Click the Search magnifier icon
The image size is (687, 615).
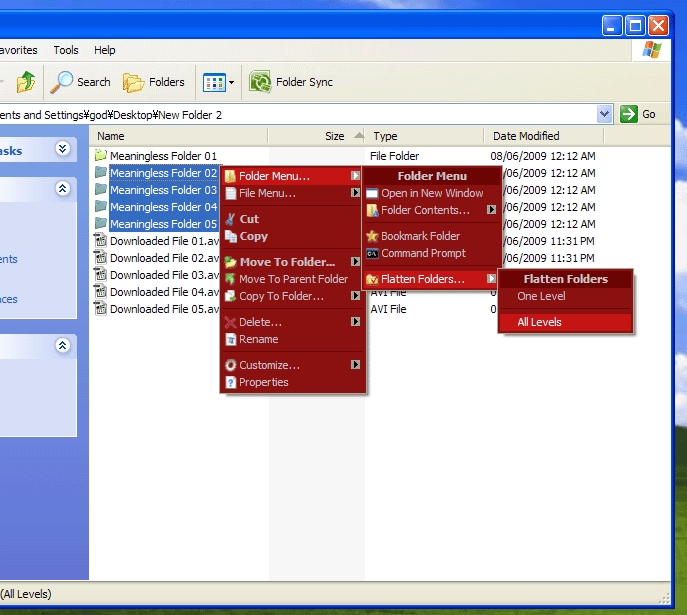(63, 82)
